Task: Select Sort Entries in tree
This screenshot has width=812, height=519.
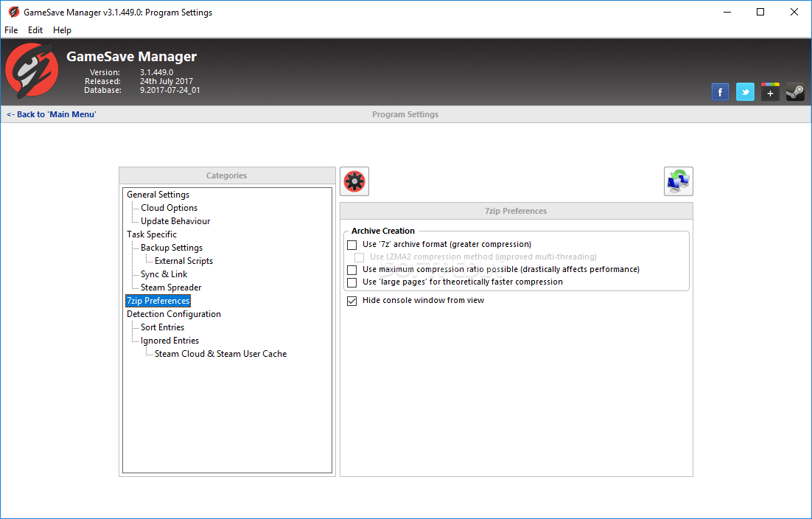Action: [x=162, y=327]
